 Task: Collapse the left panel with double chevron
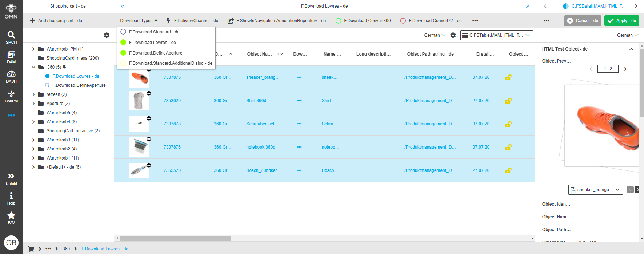[x=123, y=6]
